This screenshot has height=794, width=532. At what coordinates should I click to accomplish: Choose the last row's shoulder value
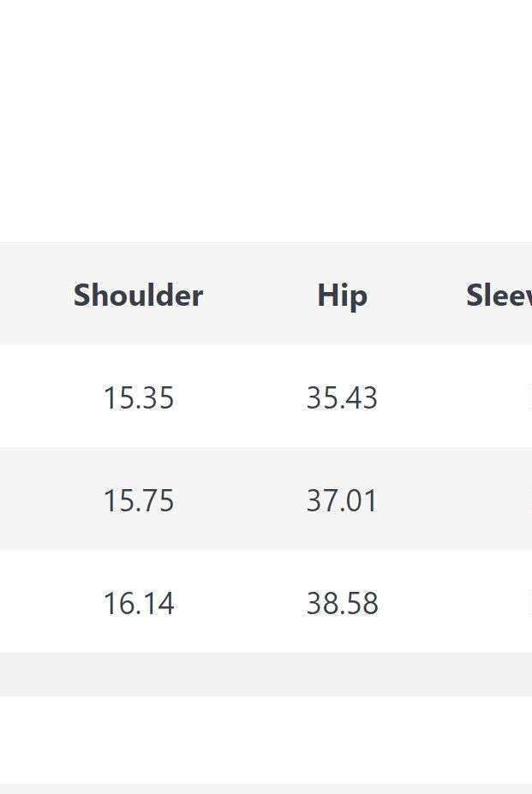pyautogui.click(x=138, y=604)
